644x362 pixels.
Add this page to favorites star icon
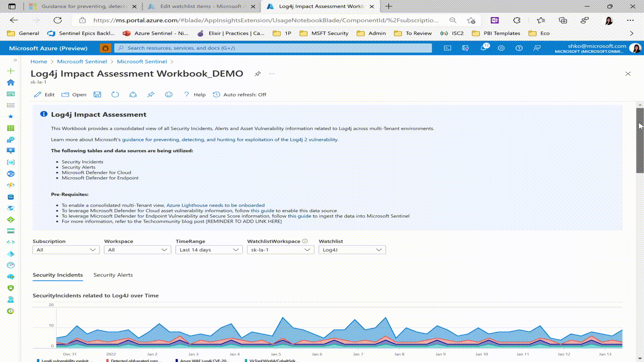[471, 21]
